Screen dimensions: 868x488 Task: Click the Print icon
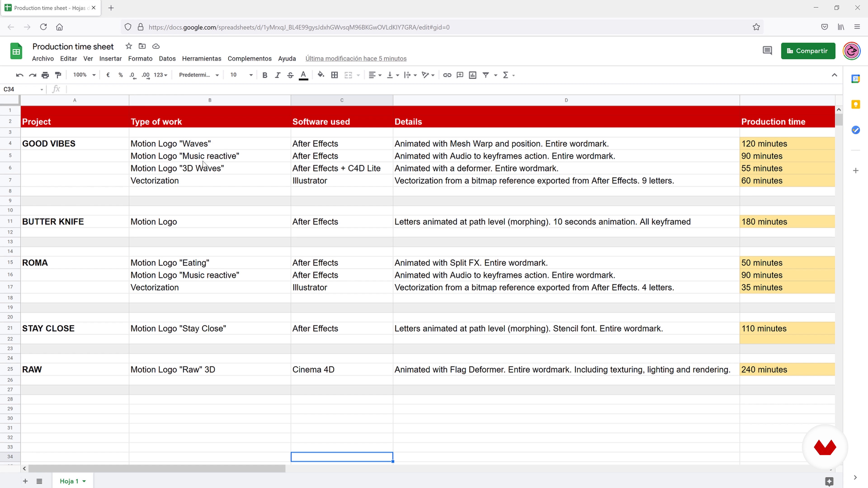[45, 75]
